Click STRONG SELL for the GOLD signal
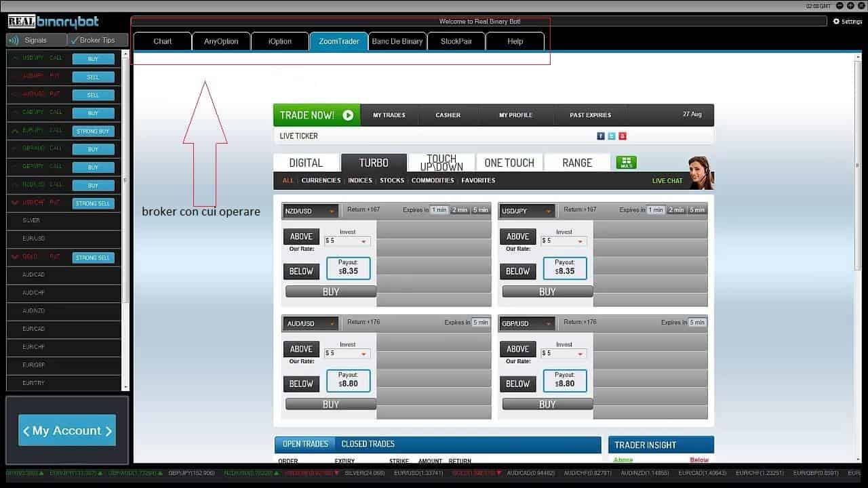This screenshot has width=868, height=488. click(x=94, y=258)
